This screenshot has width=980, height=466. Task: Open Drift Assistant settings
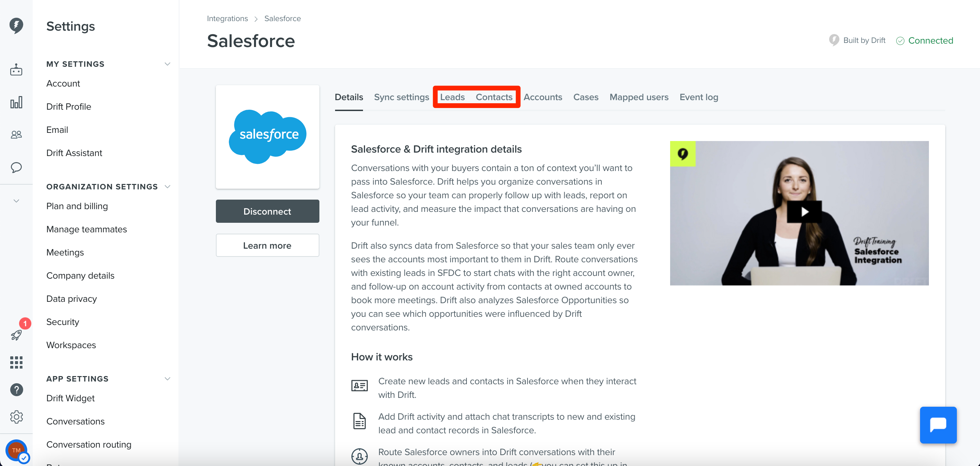[x=74, y=153]
